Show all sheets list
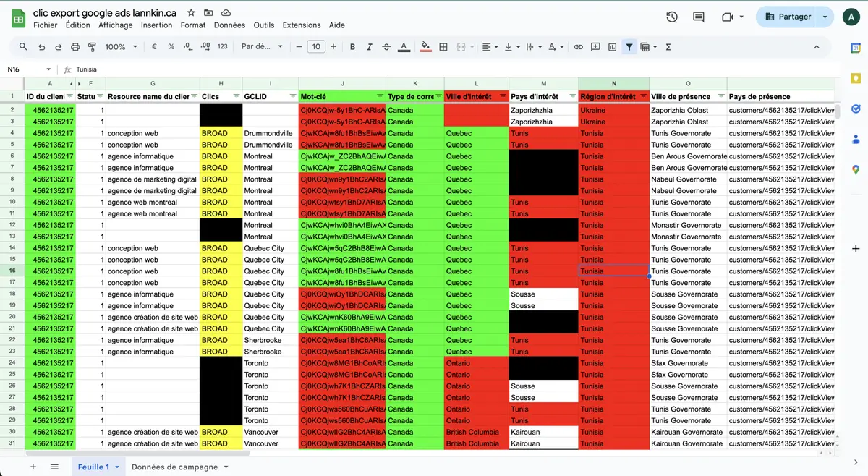 (x=54, y=467)
